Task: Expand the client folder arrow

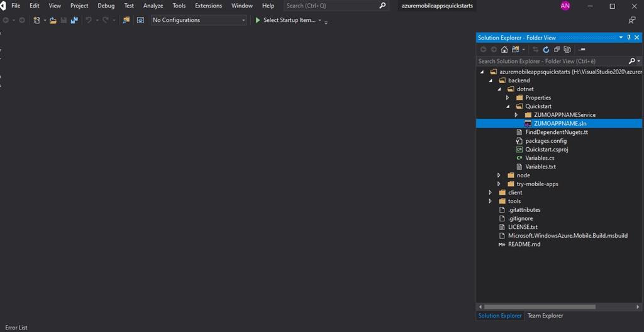Action: [x=491, y=192]
